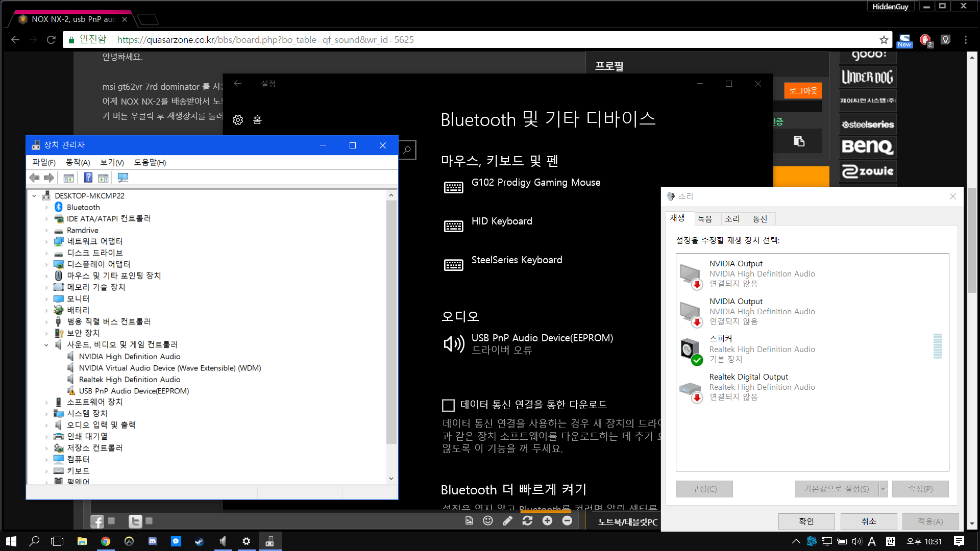Image resolution: width=980 pixels, height=551 pixels.
Task: Open the Home gear icon in Settings window
Action: [x=237, y=119]
